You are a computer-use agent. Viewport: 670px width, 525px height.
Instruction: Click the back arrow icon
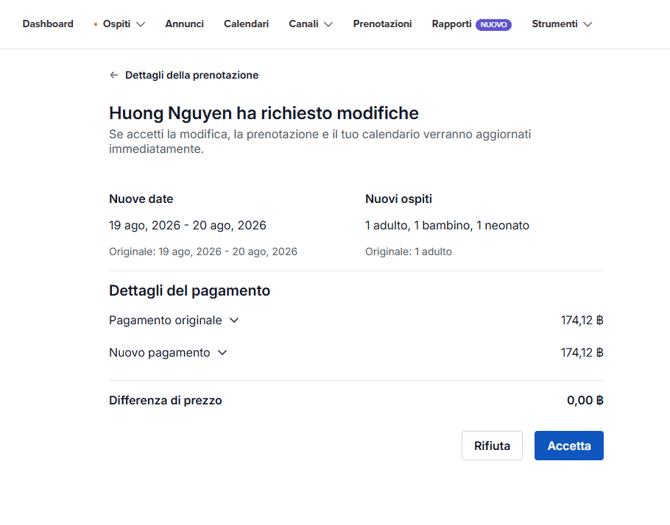(x=114, y=75)
